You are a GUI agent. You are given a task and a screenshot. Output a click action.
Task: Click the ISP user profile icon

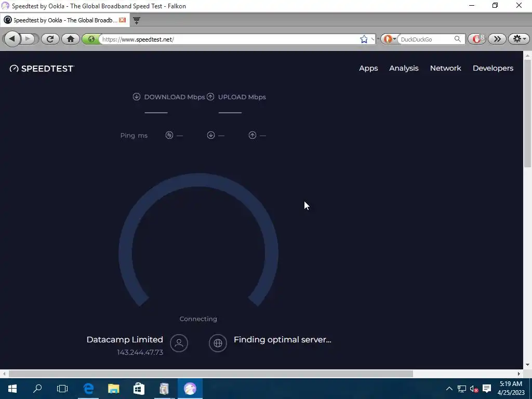[x=179, y=343]
